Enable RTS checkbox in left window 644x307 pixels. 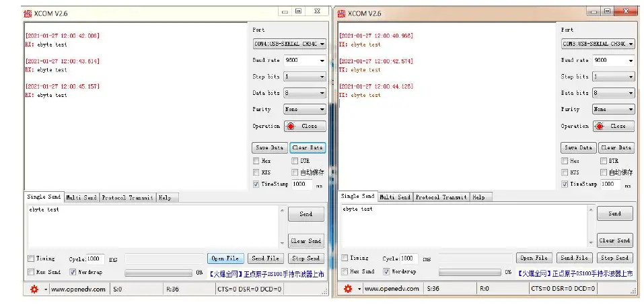coord(256,172)
